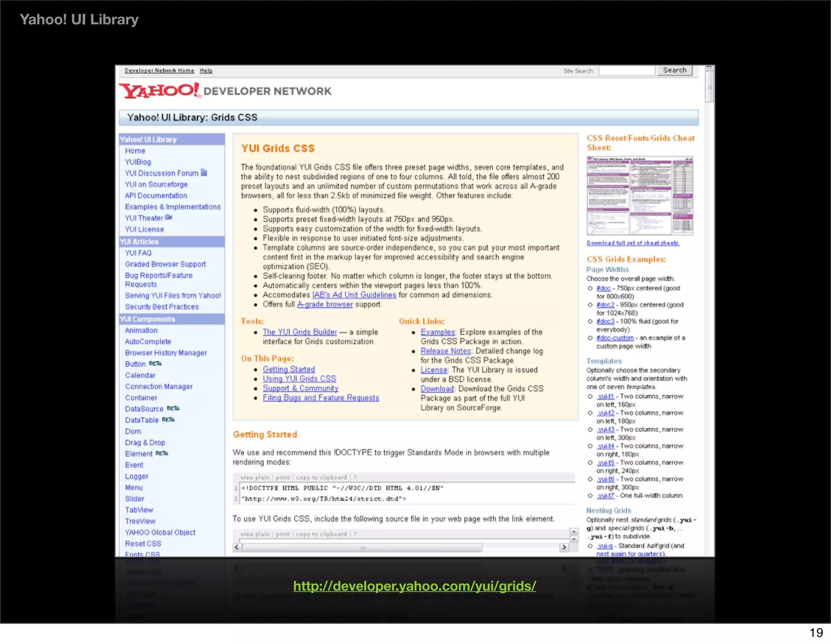Open Examples & Implementations sidebar link
Screen dimensions: 831x644
pos(173,207)
